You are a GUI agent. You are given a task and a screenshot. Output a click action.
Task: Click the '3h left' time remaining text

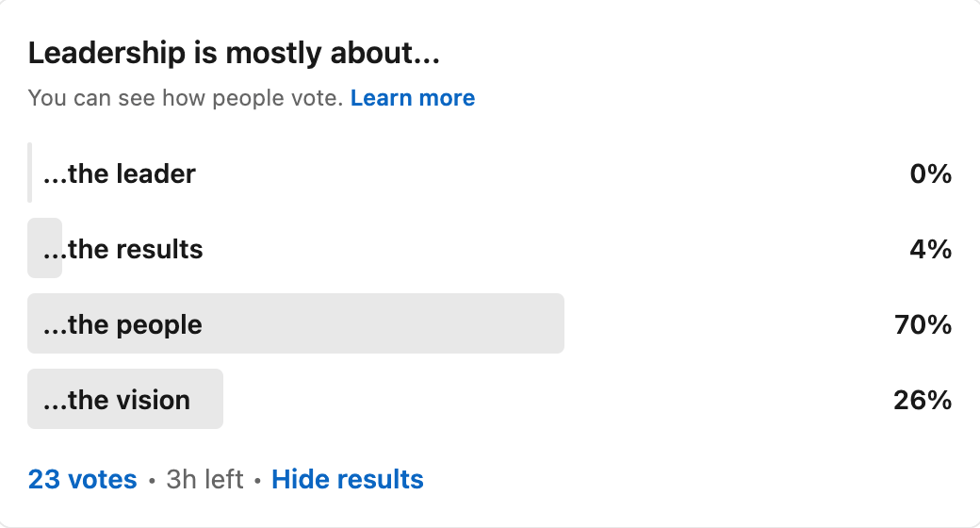point(204,480)
